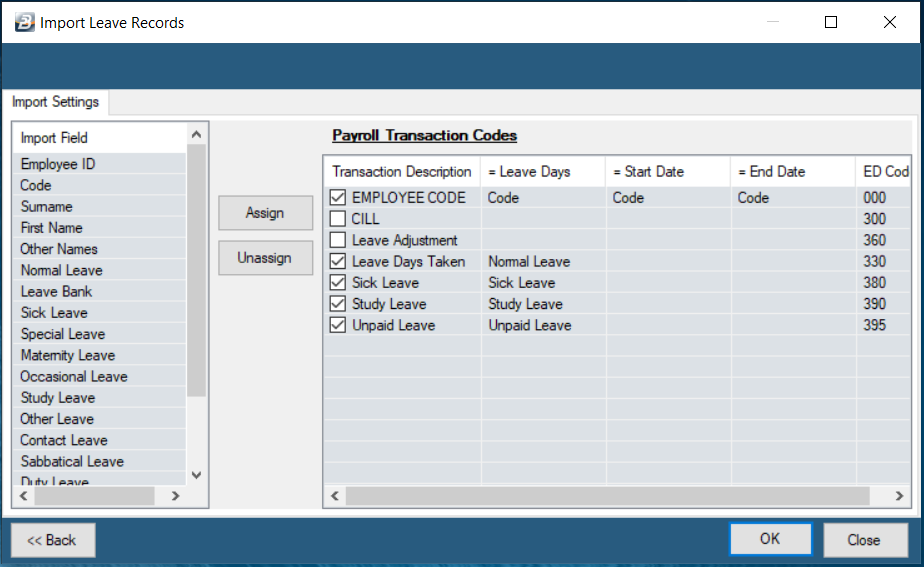This screenshot has width=924, height=567.
Task: Select First Name import field
Action: tap(100, 228)
